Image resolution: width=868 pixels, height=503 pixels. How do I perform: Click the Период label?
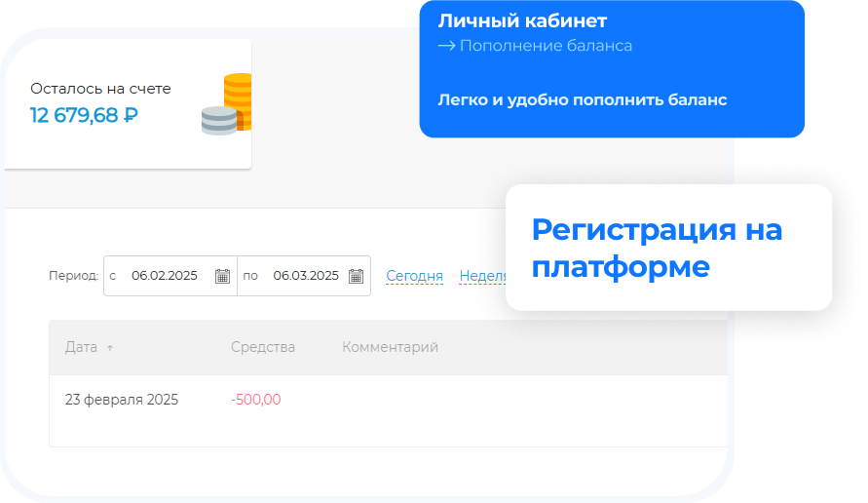(74, 276)
